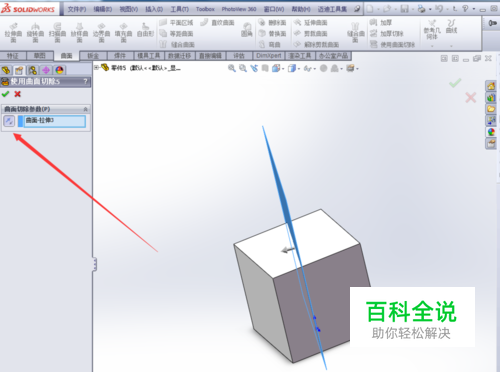Open the ConfigurationManager panel tab

coord(33,70)
